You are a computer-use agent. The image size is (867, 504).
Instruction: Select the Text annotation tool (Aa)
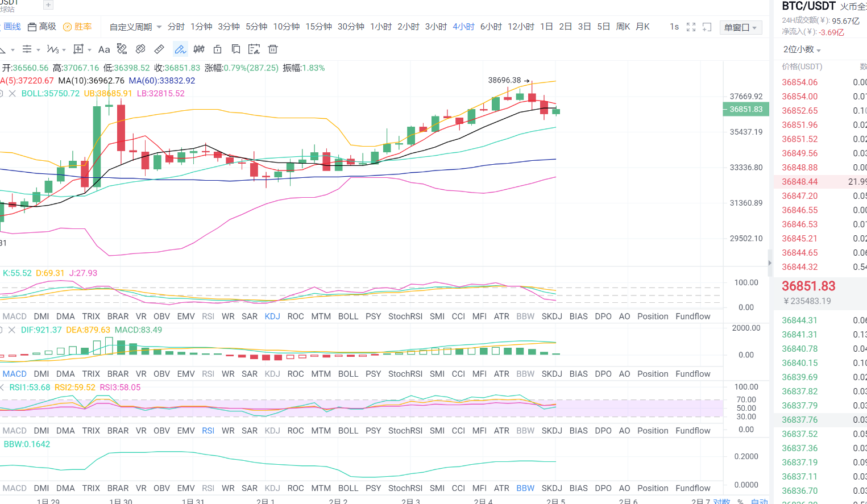click(x=104, y=49)
